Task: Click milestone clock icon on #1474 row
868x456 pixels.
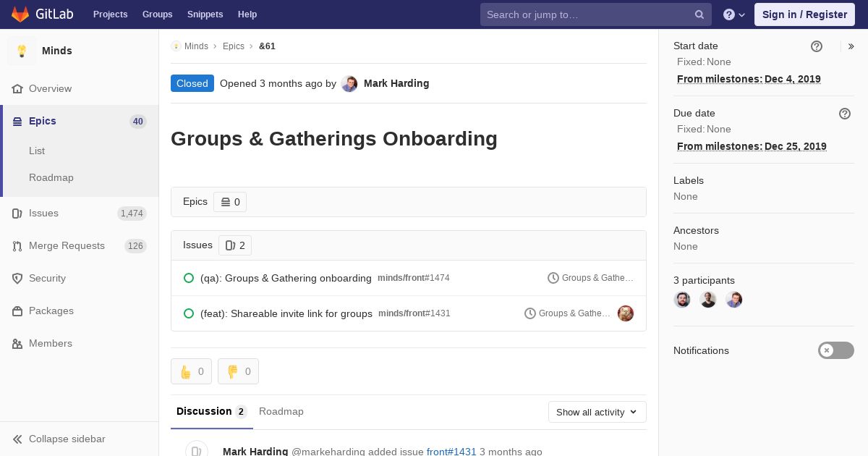Action: (x=553, y=278)
